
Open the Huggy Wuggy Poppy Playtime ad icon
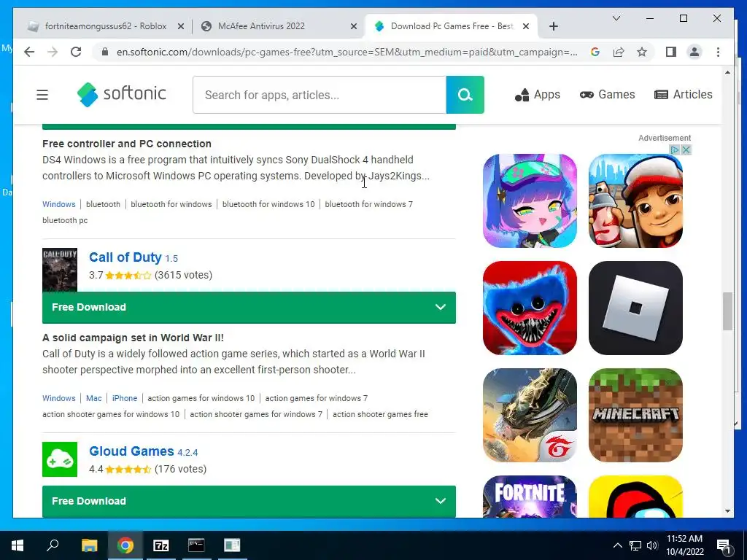click(x=530, y=308)
